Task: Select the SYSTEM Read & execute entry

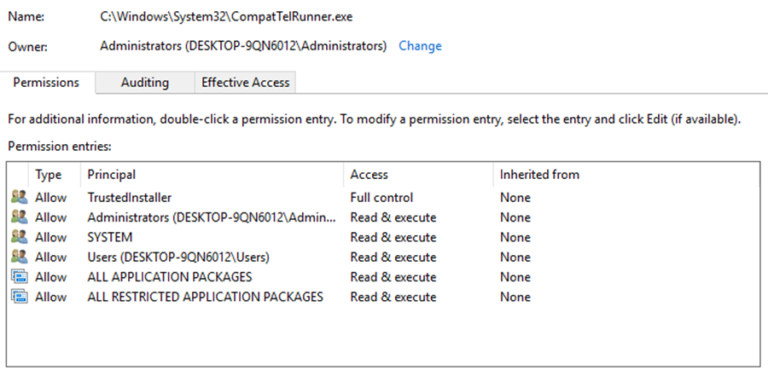Action: coord(383,237)
